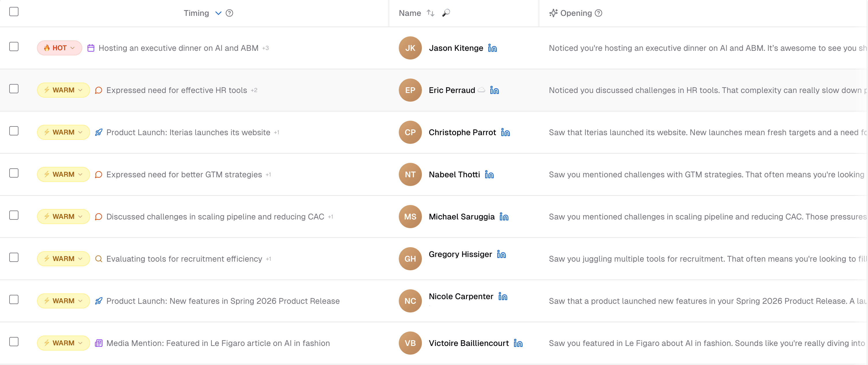Click the +3 link on the executive dinner signal

[265, 48]
